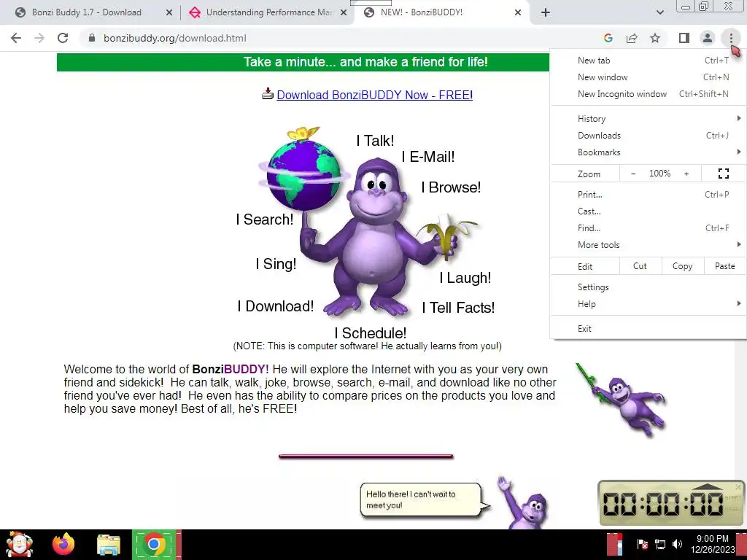
Task: Click the Chrome taskbar icon
Action: click(153, 544)
